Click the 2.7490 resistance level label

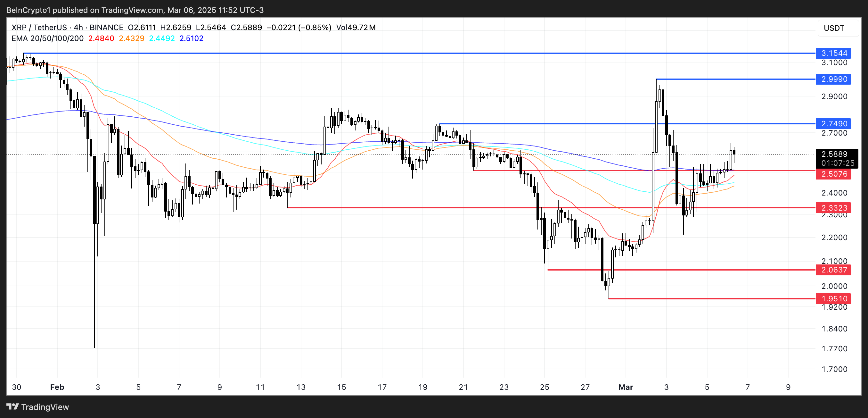pos(833,124)
